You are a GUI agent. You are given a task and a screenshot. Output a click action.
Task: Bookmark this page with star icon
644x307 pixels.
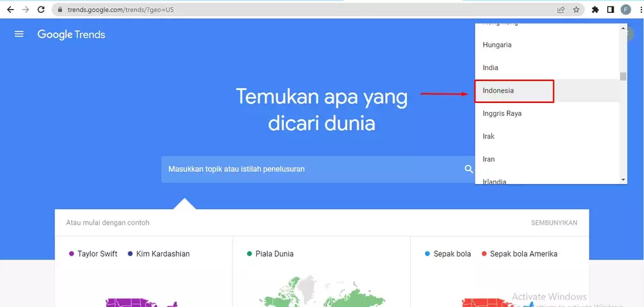[576, 10]
